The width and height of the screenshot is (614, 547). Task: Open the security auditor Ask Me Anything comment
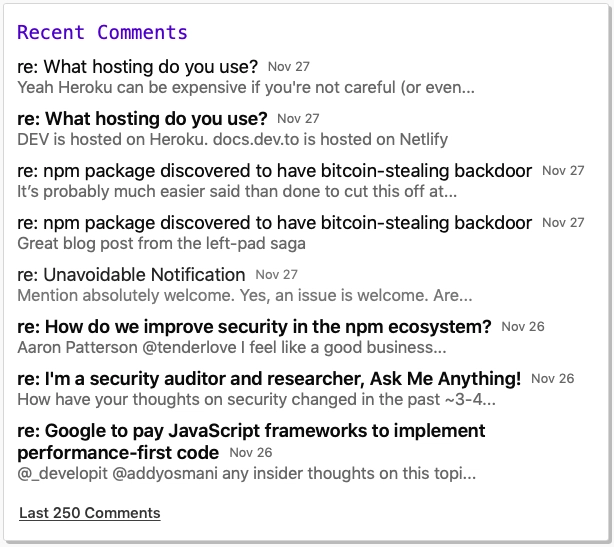[x=269, y=379]
